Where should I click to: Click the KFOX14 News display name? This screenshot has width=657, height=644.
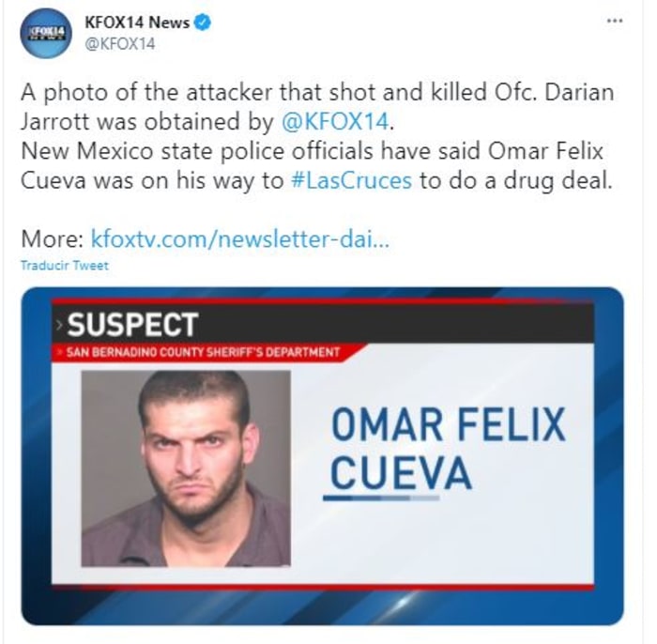pyautogui.click(x=137, y=23)
